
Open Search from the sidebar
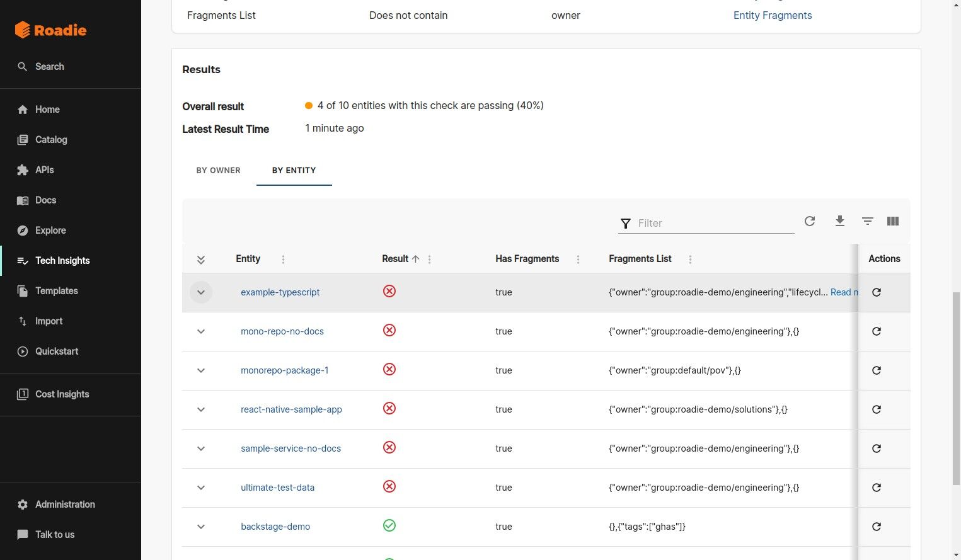click(x=49, y=67)
